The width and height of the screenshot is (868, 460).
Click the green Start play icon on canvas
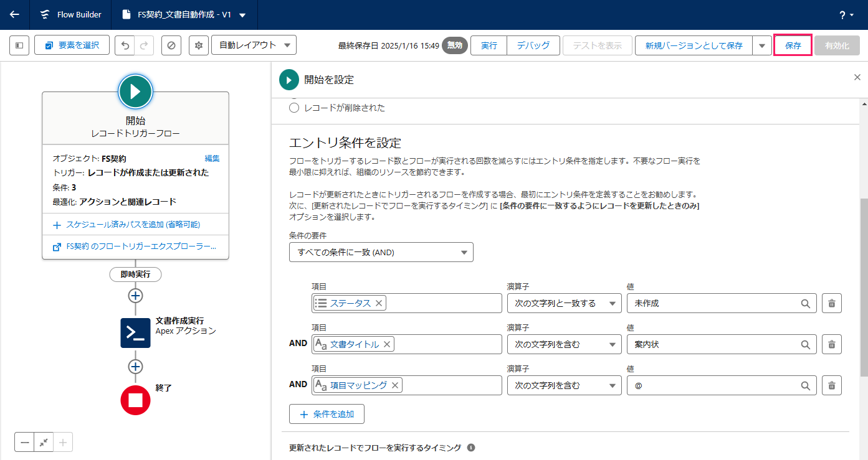(135, 92)
